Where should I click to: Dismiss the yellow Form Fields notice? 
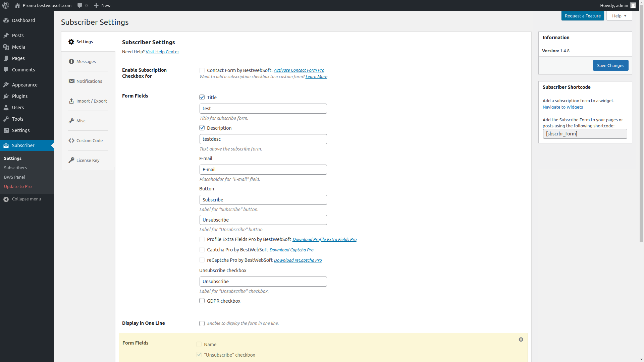(x=521, y=340)
